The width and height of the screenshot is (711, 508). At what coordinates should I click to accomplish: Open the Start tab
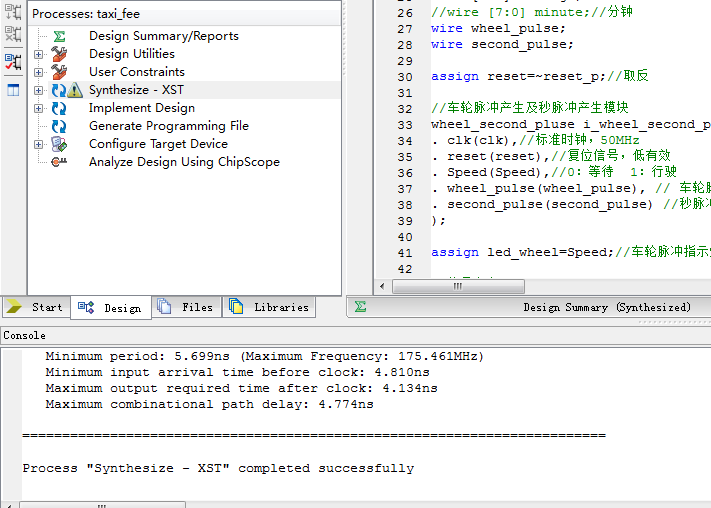coord(36,307)
